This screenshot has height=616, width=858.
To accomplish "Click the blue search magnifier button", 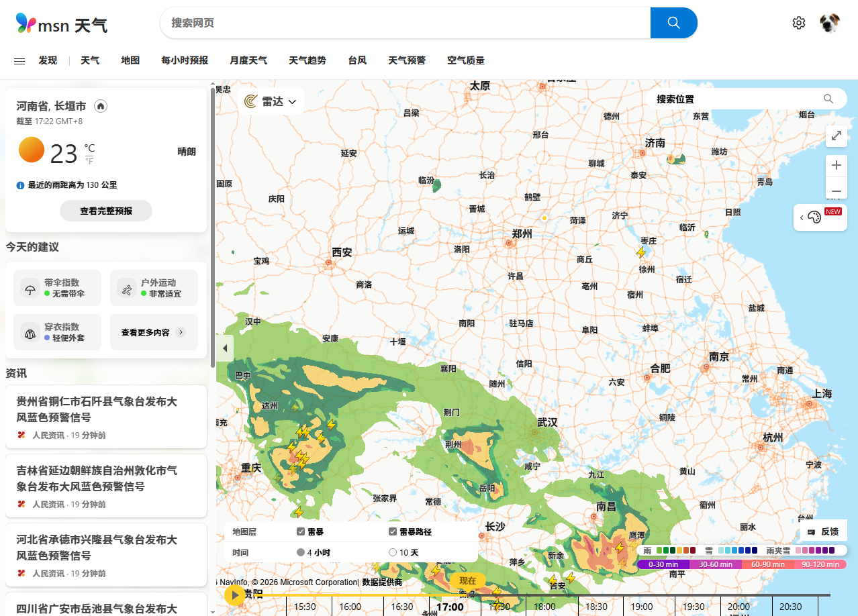I will tap(673, 23).
